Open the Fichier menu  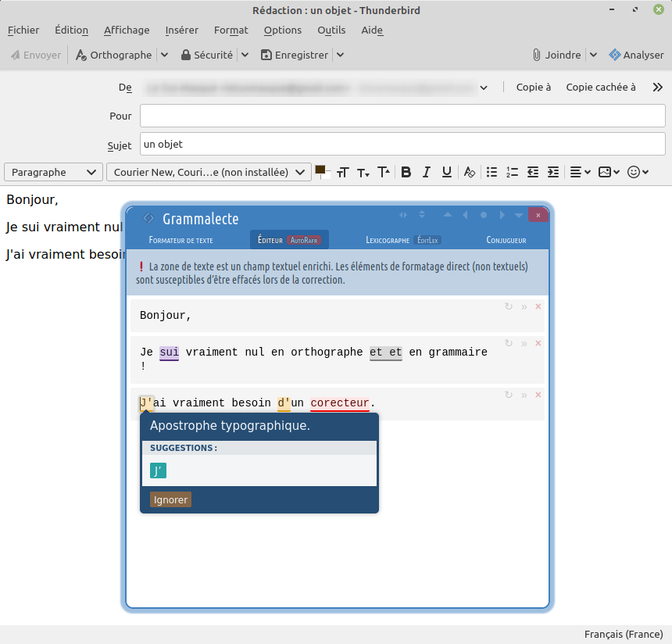23,30
